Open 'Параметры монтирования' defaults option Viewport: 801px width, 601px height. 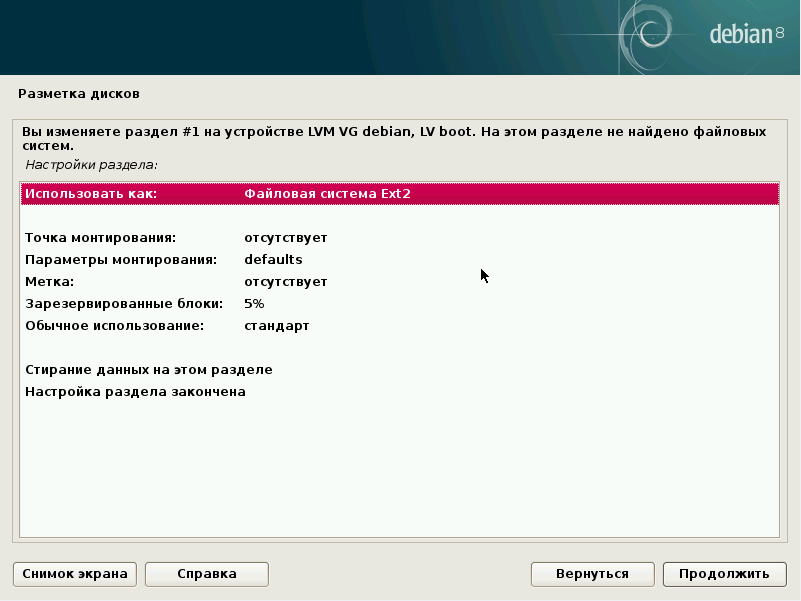[x=399, y=260]
